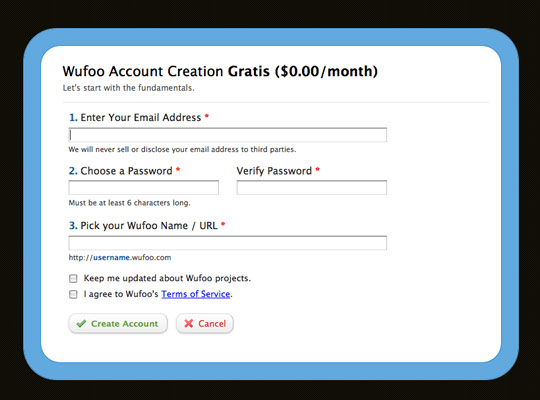This screenshot has height=400, width=540.
Task: Click the 'http://username.wufoo.com' URL preview text
Action: [120, 258]
